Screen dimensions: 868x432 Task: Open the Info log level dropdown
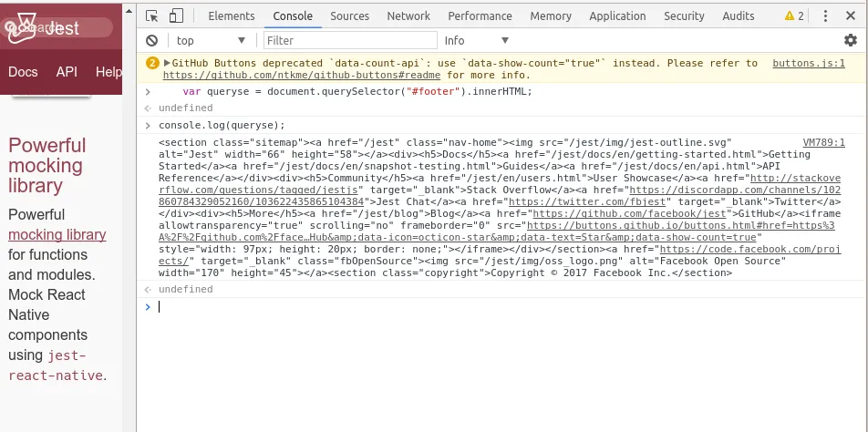coord(476,40)
